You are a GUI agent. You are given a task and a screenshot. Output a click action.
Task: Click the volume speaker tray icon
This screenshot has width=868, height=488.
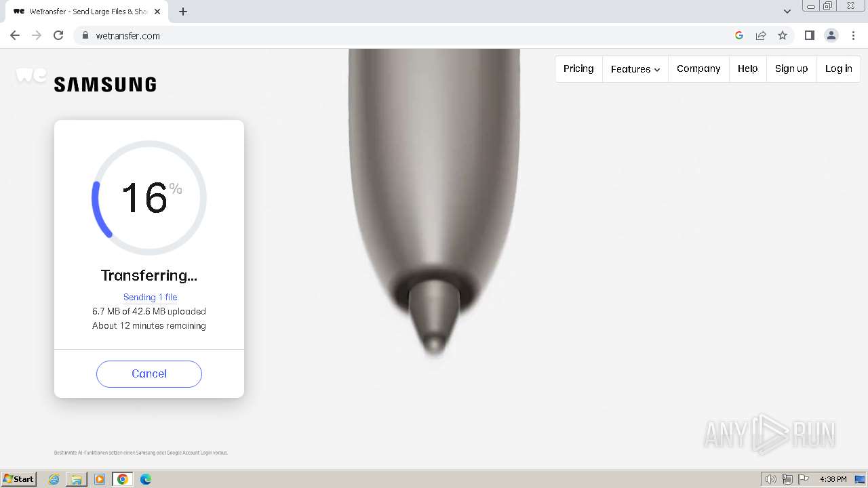coord(770,479)
